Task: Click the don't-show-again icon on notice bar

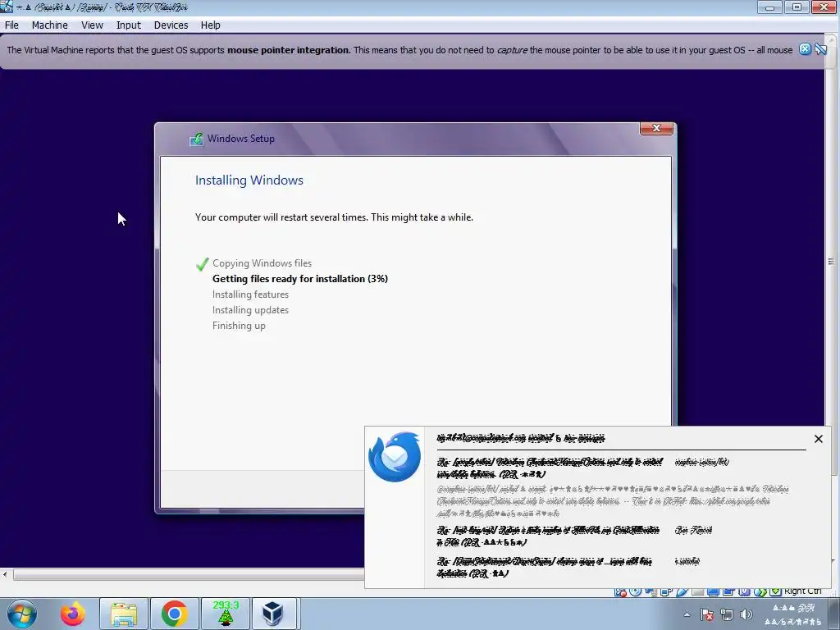Action: 820,49
